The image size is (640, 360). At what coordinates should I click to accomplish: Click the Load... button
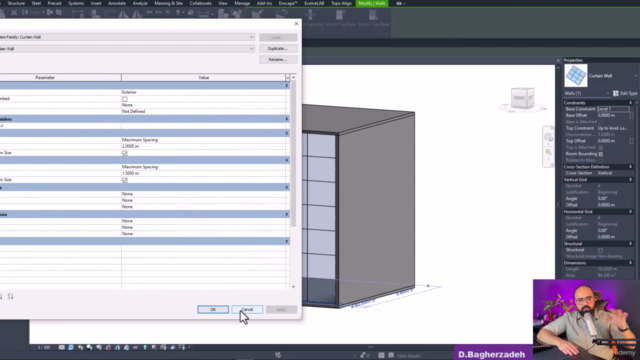click(278, 38)
